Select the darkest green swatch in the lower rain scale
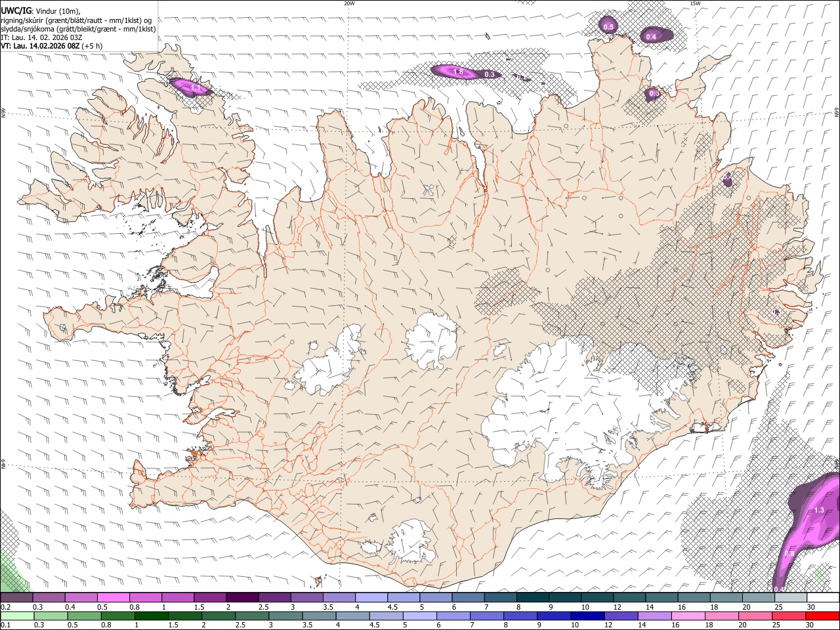The height and width of the screenshot is (630, 840). coord(151,616)
